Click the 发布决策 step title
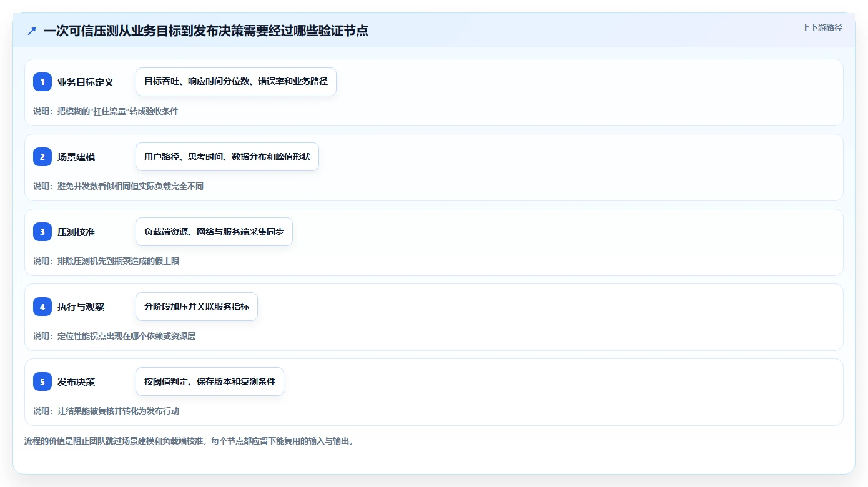868x487 pixels. coord(76,381)
